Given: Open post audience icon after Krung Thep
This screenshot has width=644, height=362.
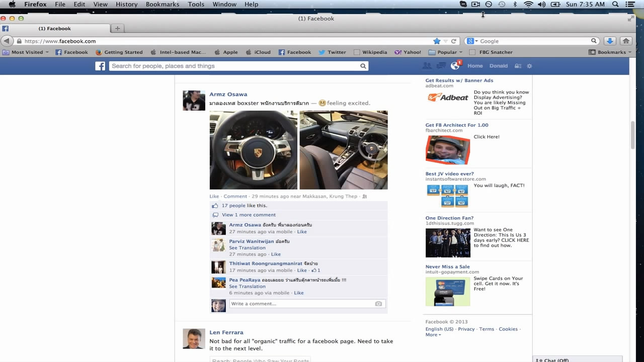Looking at the screenshot, I should pos(365,197).
